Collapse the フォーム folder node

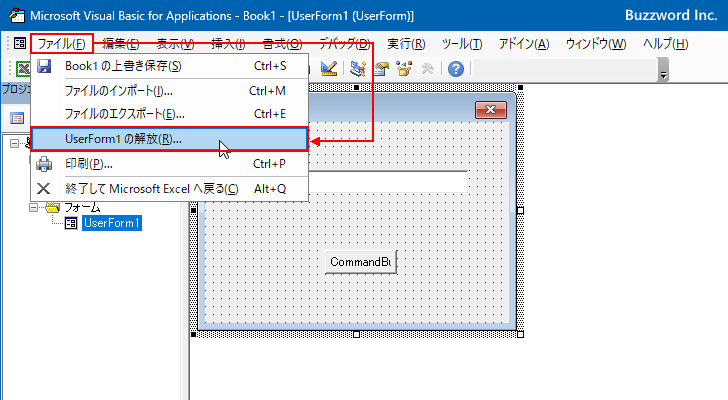click(33, 207)
